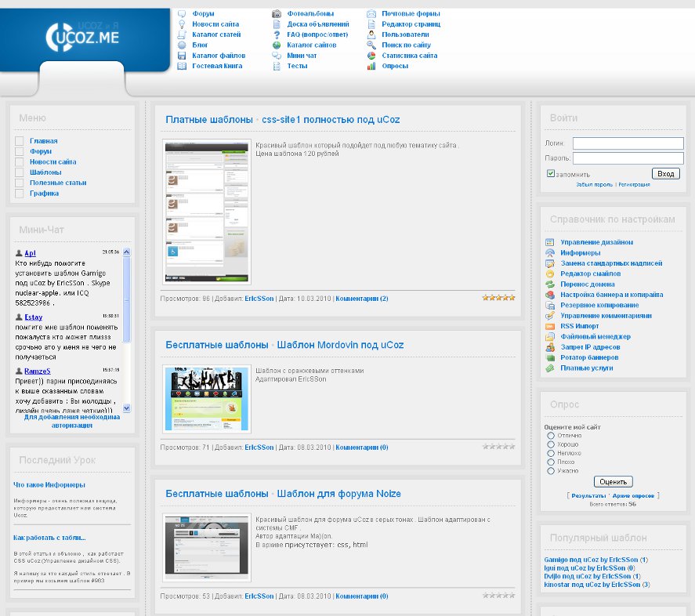Viewport: 695px width, 616px height.
Task: Click the Управление дизайном icon
Action: point(549,242)
